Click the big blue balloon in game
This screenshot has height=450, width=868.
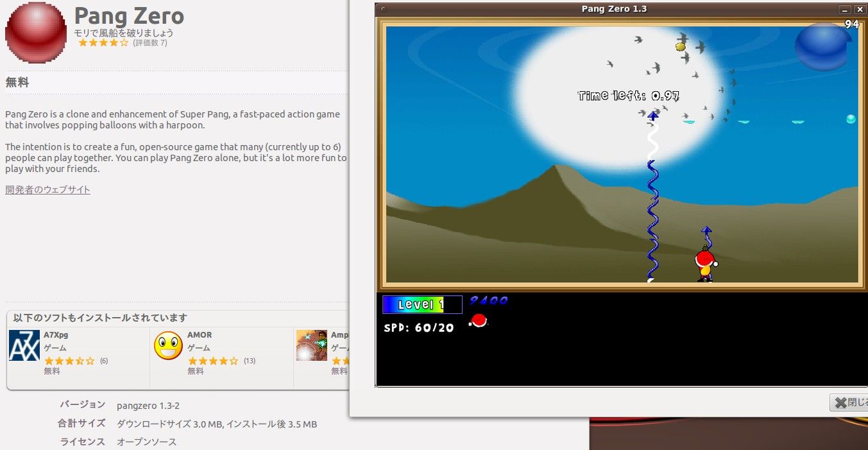coord(822,46)
